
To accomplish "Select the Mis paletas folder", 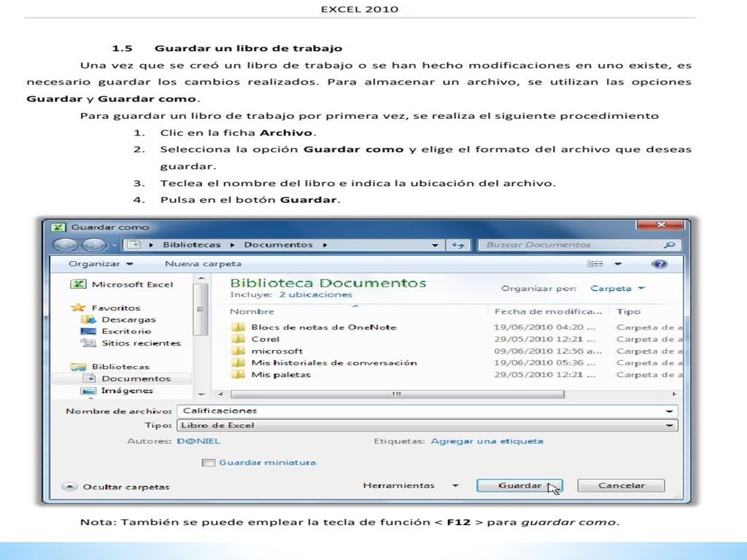I will coord(271,375).
